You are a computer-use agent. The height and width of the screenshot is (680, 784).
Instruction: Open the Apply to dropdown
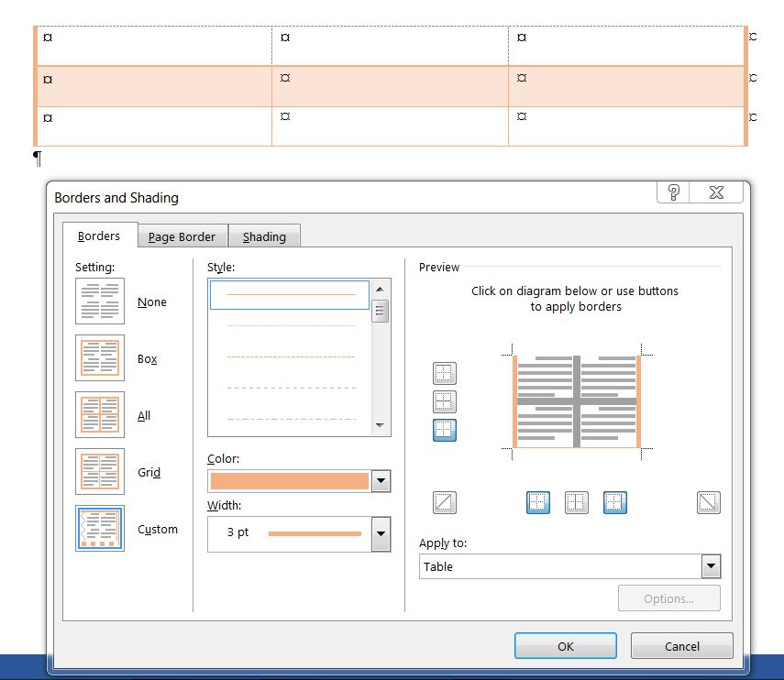tap(711, 566)
